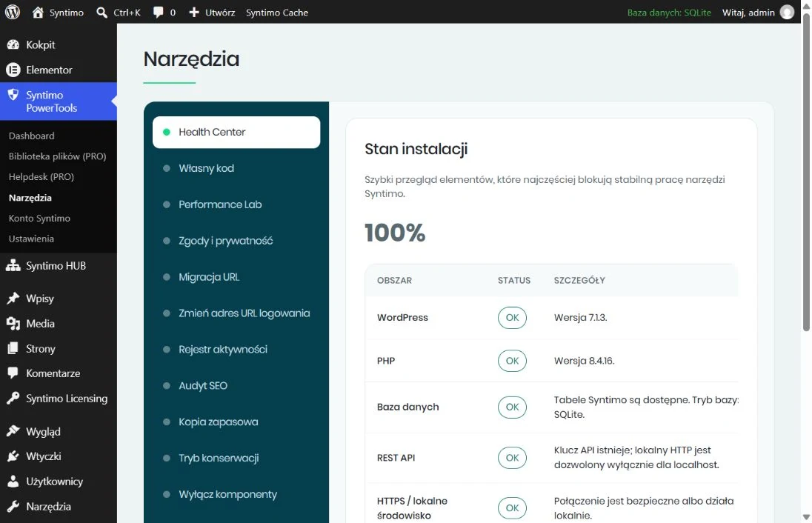Click OK badge for Baza danych
Image resolution: width=812 pixels, height=523 pixels.
[512, 407]
